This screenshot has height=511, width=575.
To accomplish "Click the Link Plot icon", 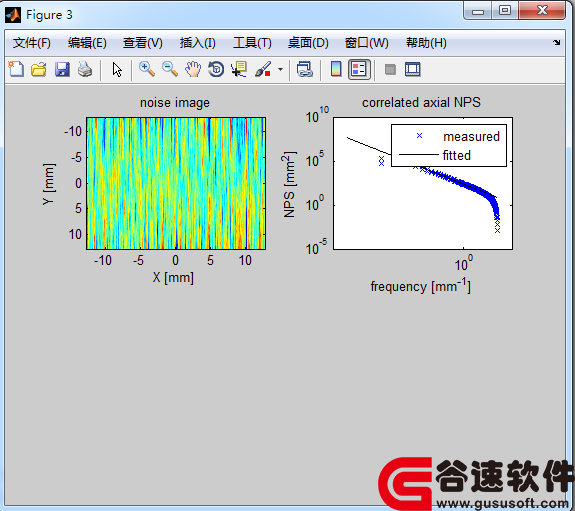I will point(304,69).
